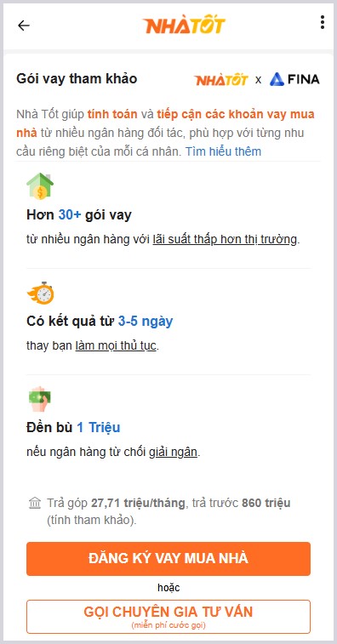Screen dimensions: 337x644
Task: Click the small Nhà Tốt partner logo
Action: pyautogui.click(x=221, y=79)
